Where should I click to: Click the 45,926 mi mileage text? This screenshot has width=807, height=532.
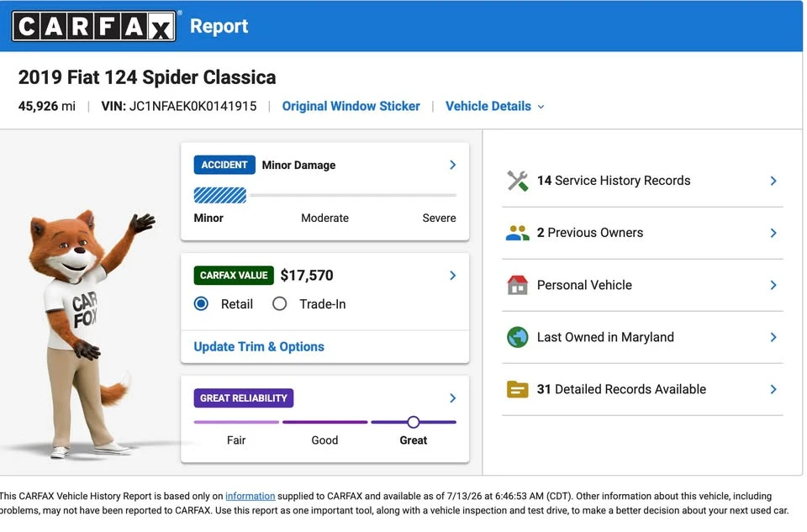[x=47, y=106]
